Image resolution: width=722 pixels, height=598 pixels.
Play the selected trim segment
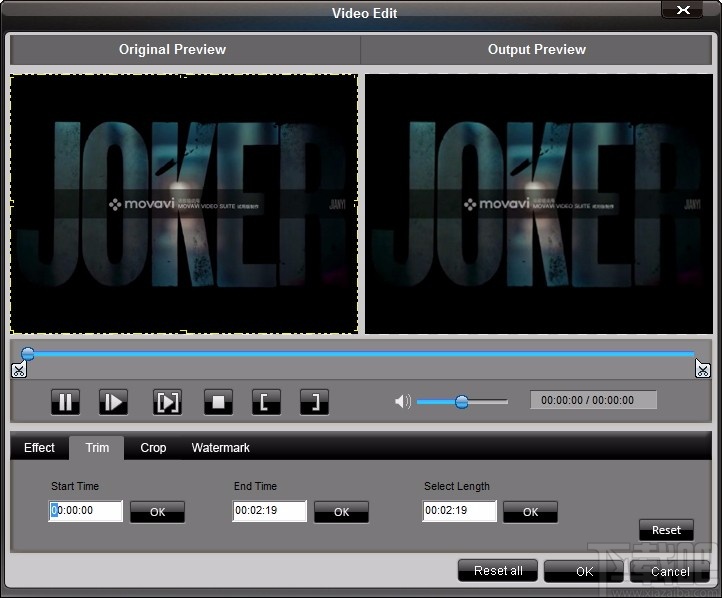(167, 402)
